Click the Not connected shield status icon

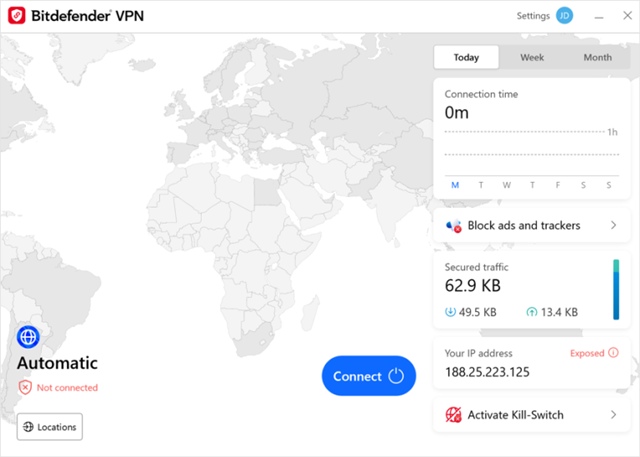[x=25, y=387]
